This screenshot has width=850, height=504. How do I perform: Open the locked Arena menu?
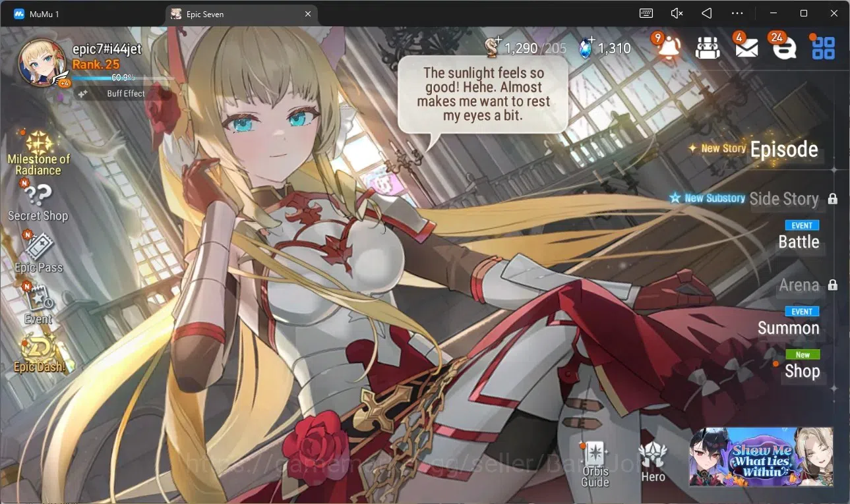click(799, 285)
